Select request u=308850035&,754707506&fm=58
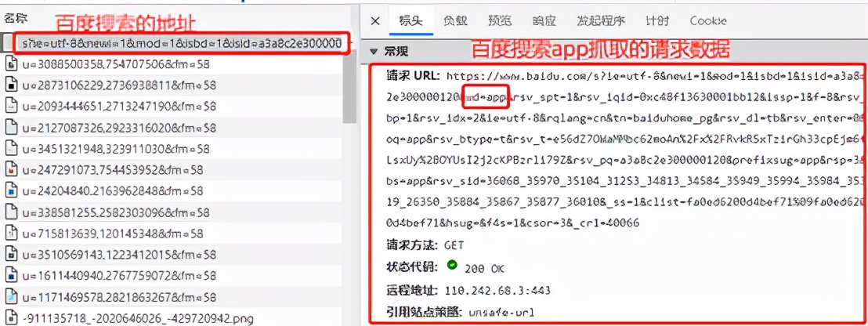The height and width of the screenshot is (326, 868). point(116,64)
